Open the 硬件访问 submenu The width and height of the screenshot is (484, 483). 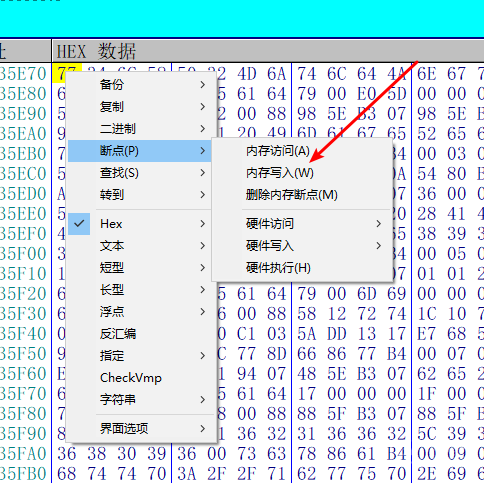tap(302, 224)
